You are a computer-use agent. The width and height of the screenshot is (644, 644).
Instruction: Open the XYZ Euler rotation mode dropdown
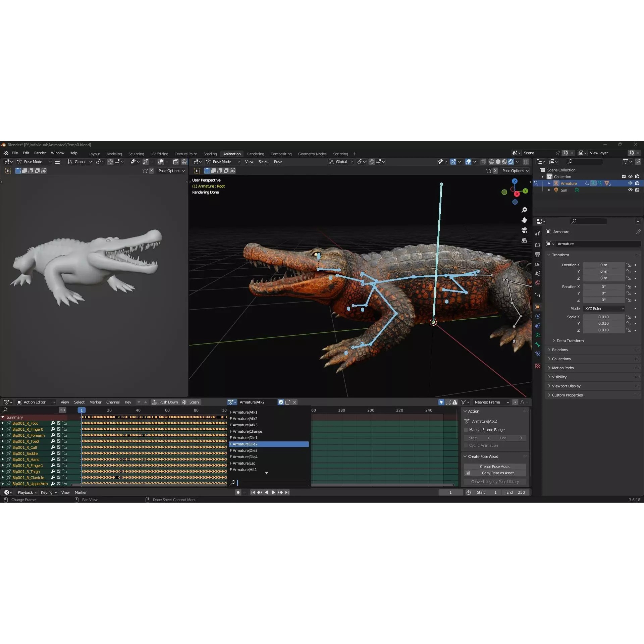tap(604, 308)
